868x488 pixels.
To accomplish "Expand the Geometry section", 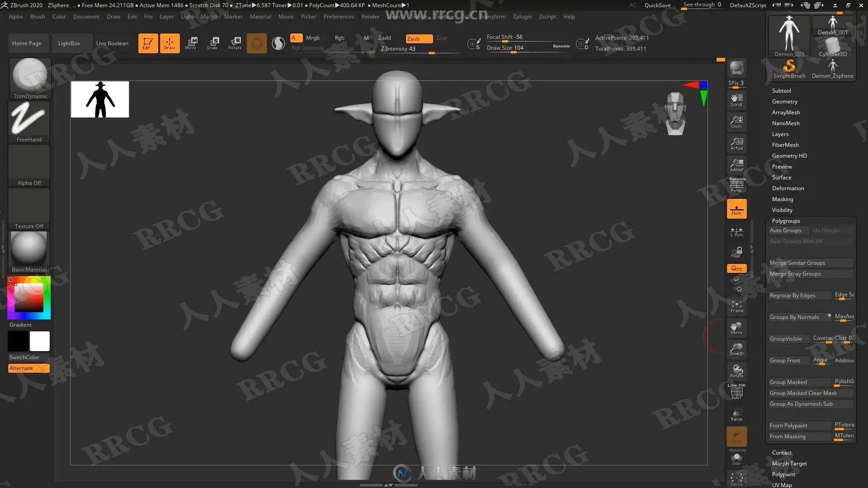I will [784, 102].
